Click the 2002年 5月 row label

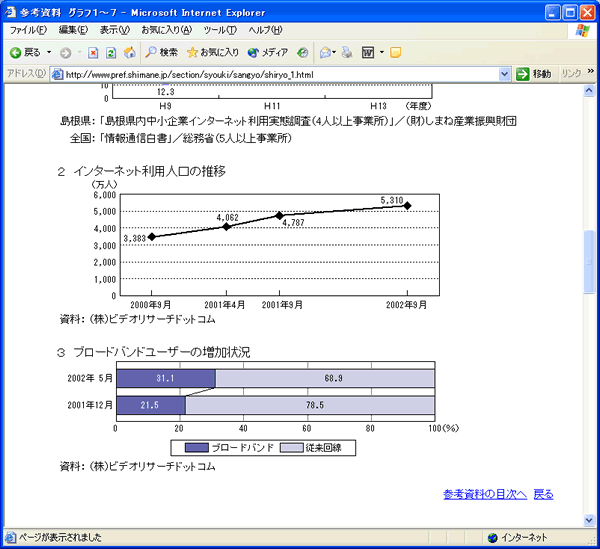[90, 378]
